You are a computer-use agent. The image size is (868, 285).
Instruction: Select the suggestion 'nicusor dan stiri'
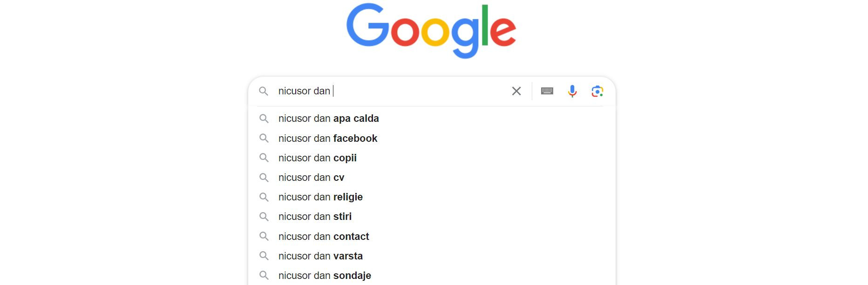pyautogui.click(x=315, y=216)
